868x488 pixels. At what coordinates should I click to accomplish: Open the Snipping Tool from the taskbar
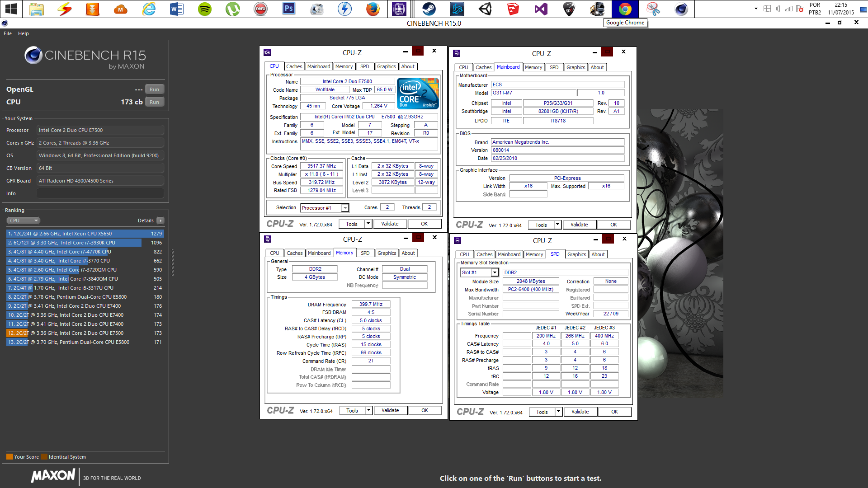tap(653, 9)
